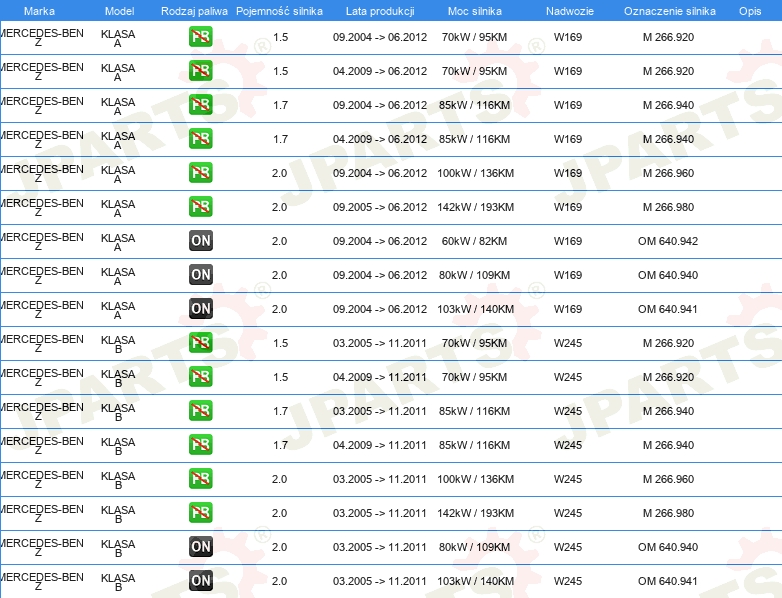
Task: Click W245 body in KLASA B M 266.980 row
Action: coord(568,513)
